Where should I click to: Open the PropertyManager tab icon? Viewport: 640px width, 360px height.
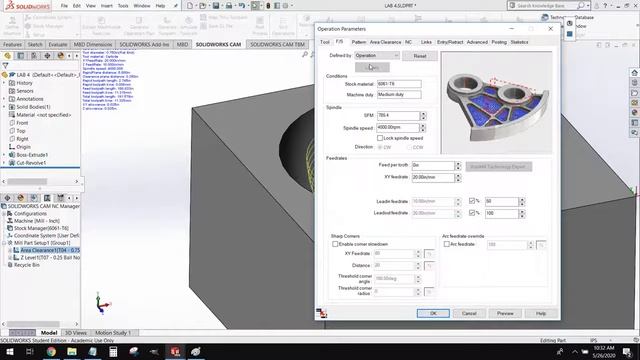coord(20,56)
